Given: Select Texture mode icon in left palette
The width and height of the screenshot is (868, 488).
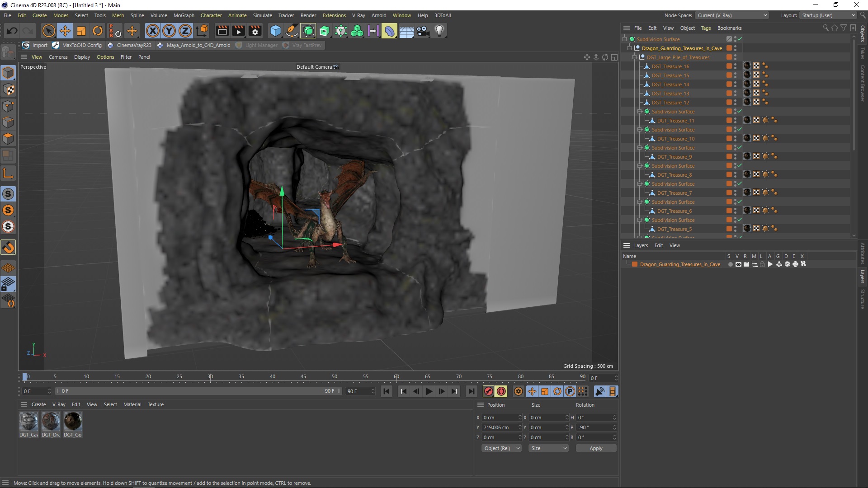Looking at the screenshot, I should coord(8,89).
